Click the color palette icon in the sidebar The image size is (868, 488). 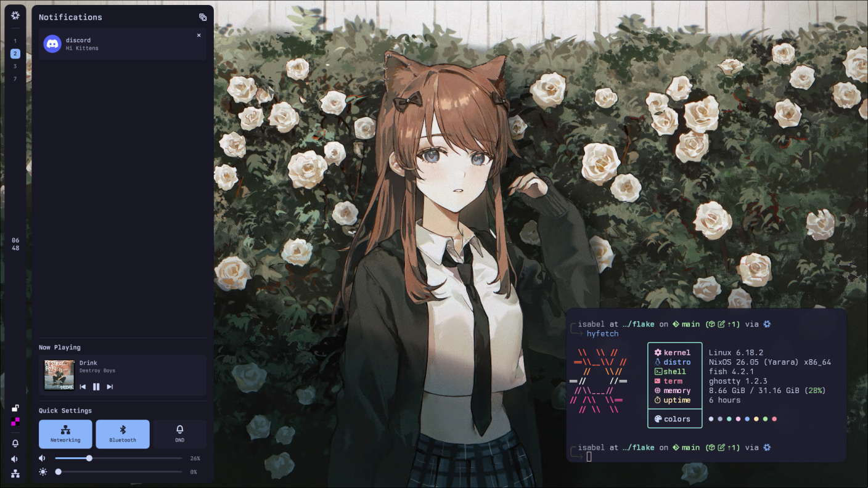tap(15, 422)
